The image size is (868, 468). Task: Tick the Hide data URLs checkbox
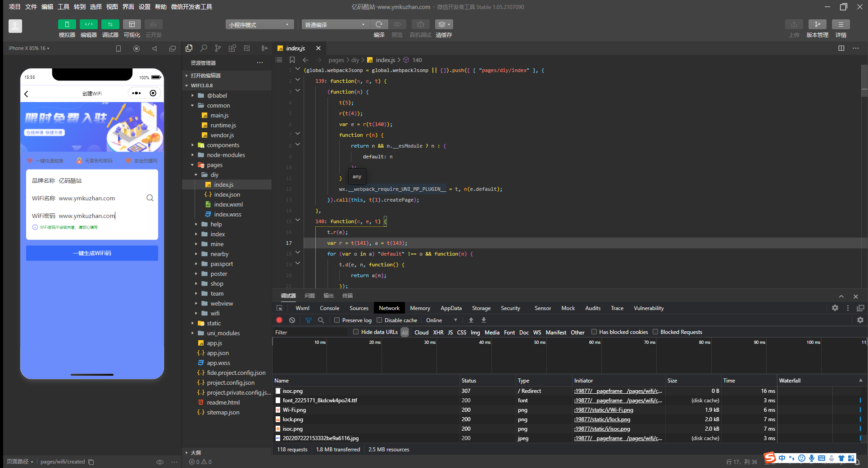(356, 332)
